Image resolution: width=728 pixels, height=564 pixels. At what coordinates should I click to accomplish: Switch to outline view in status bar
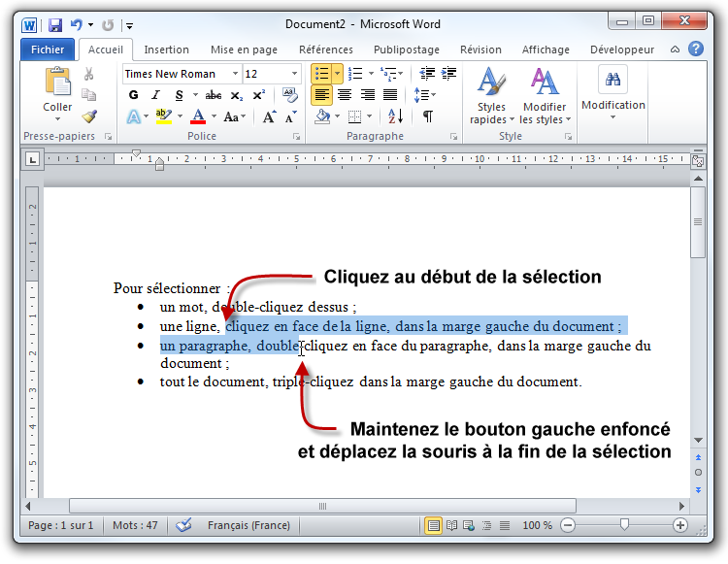point(486,525)
